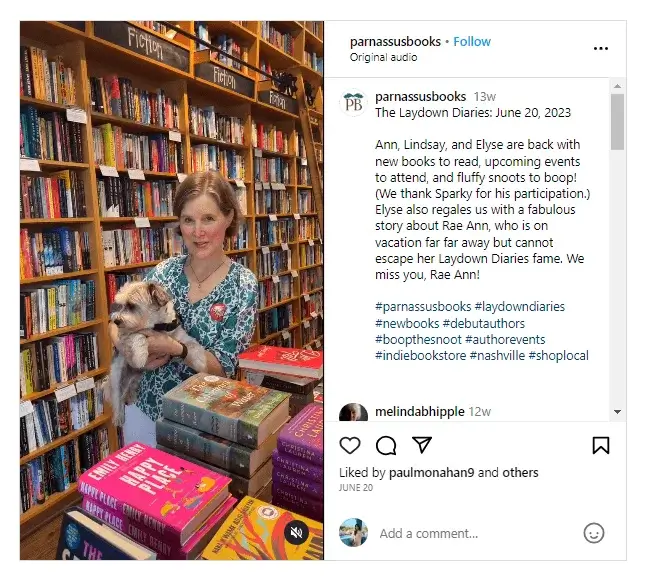The image size is (645, 584).
Task: Show the list of others who liked
Action: pos(520,473)
